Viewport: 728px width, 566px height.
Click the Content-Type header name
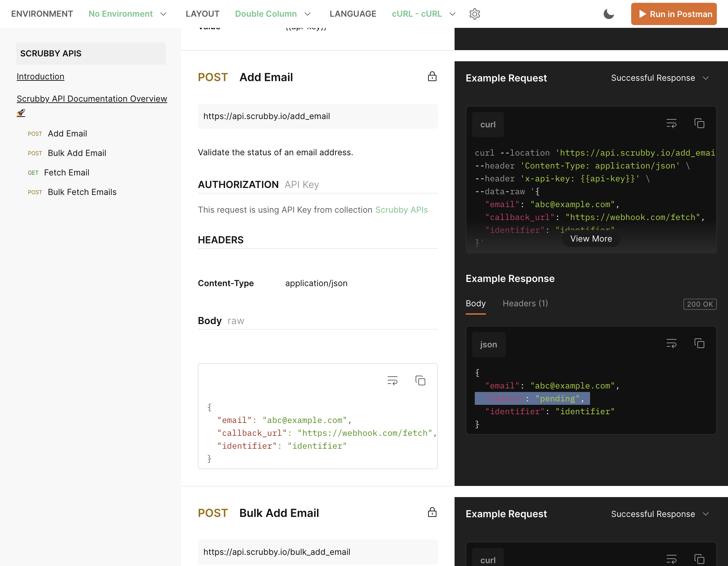(226, 283)
